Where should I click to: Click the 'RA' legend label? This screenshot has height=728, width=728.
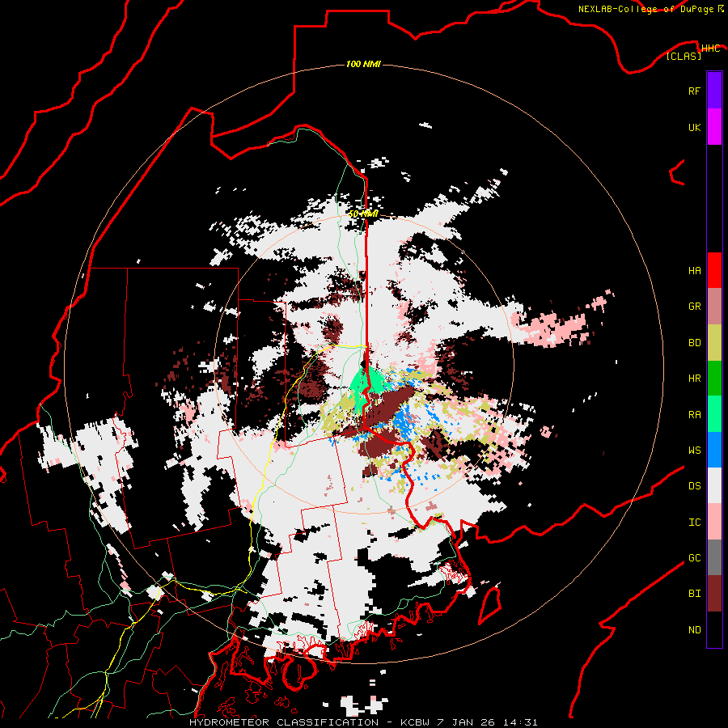(x=694, y=415)
